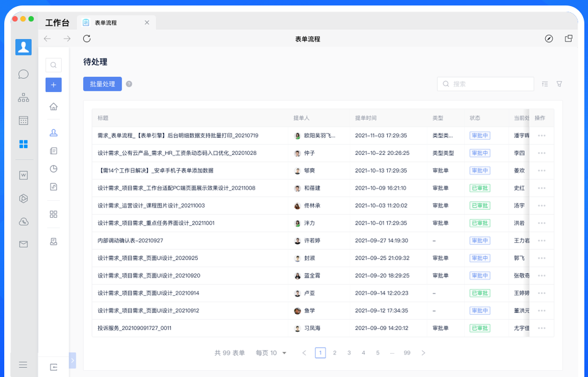Open the calendar icon in left sidebar

(23, 121)
